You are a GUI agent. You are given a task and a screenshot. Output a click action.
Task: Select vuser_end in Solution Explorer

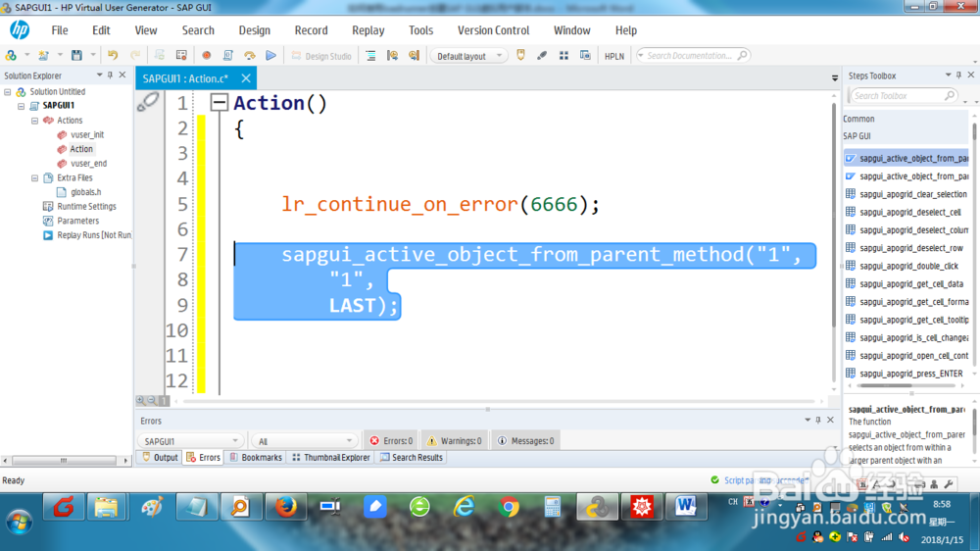coord(88,163)
